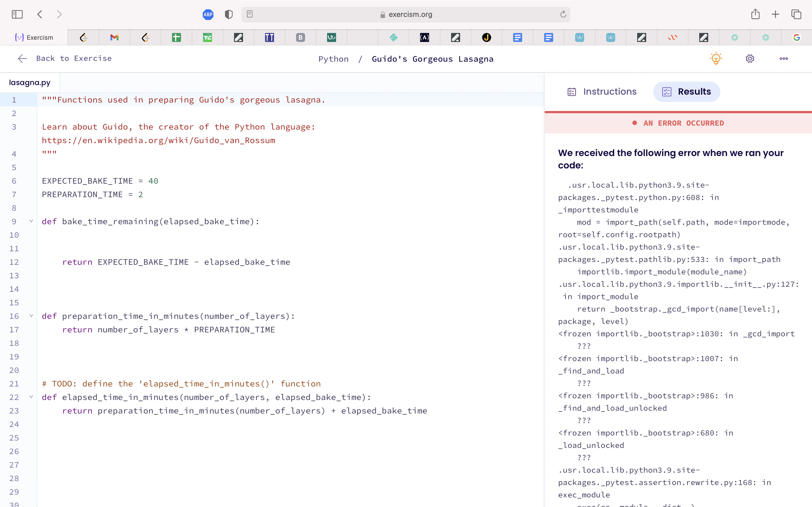
Task: Open the editor settings gear
Action: tap(750, 59)
